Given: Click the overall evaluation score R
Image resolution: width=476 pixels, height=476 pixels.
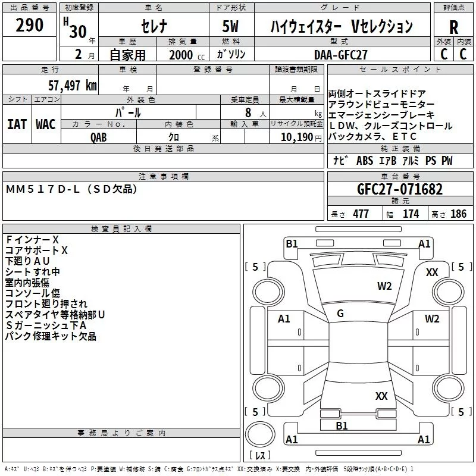Looking at the screenshot, I should tap(453, 27).
